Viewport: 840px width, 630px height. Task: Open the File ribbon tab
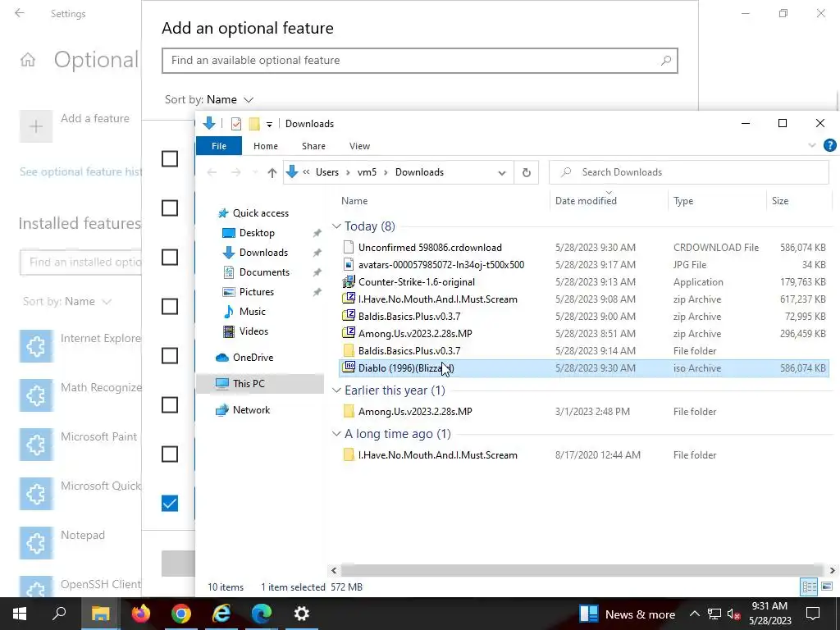pos(218,146)
